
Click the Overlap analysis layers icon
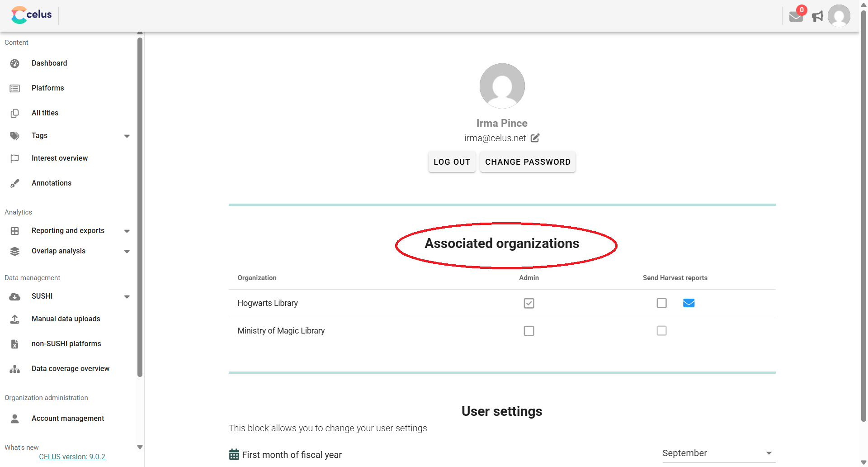click(x=15, y=251)
